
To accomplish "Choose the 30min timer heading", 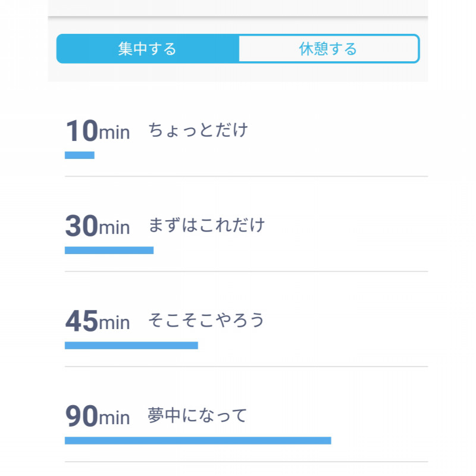I will point(98,226).
